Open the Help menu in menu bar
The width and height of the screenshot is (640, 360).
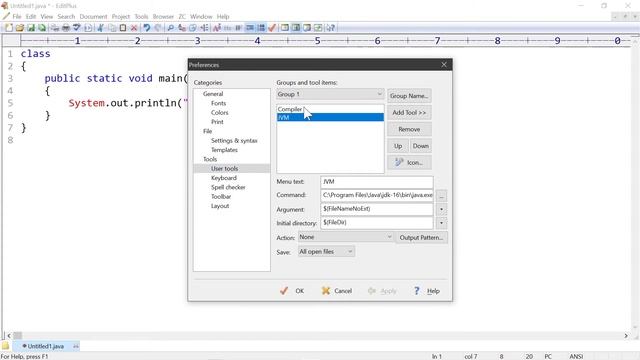click(x=223, y=17)
